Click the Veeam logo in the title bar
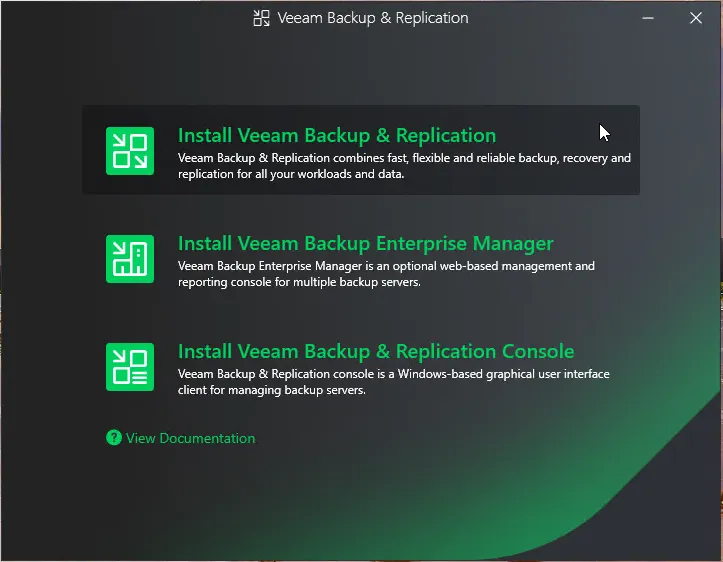This screenshot has width=723, height=562. point(261,18)
